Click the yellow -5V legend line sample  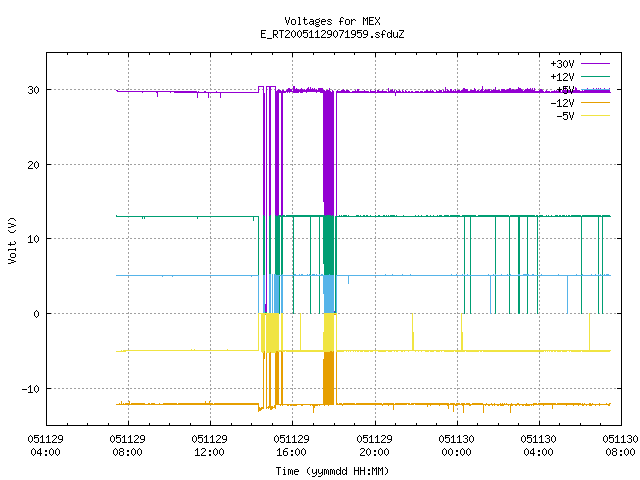tap(596, 116)
